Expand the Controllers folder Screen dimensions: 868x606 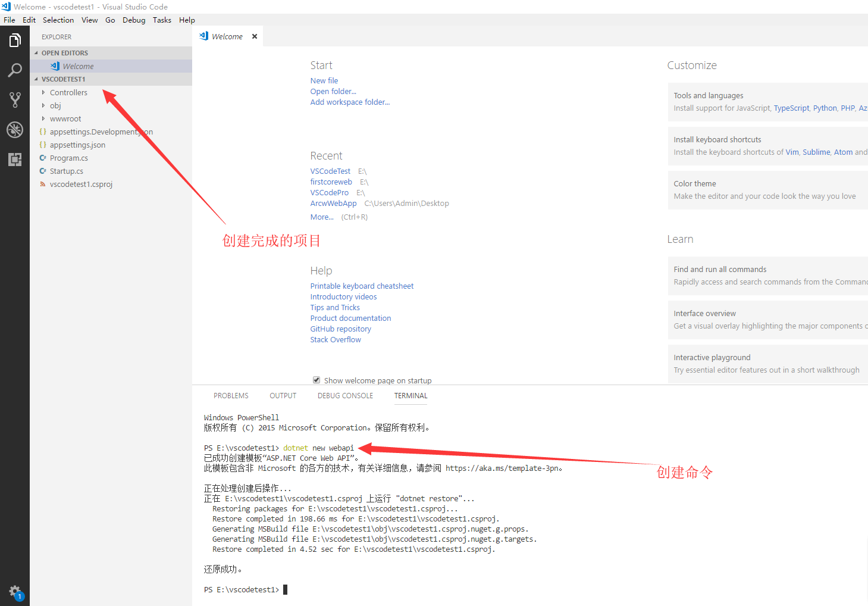click(68, 93)
